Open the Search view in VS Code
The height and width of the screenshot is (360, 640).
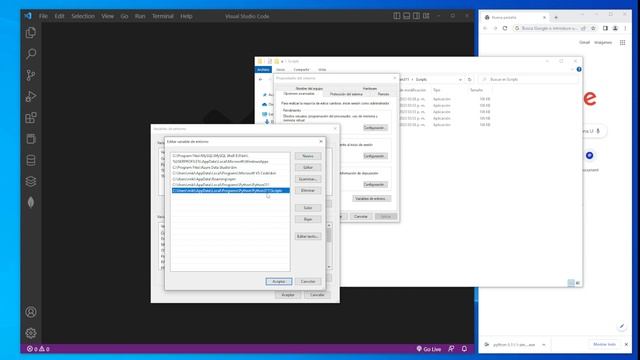click(31, 54)
